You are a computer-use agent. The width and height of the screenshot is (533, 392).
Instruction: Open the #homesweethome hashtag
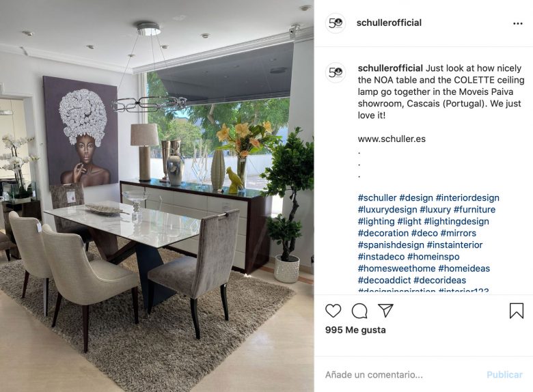[396, 268]
